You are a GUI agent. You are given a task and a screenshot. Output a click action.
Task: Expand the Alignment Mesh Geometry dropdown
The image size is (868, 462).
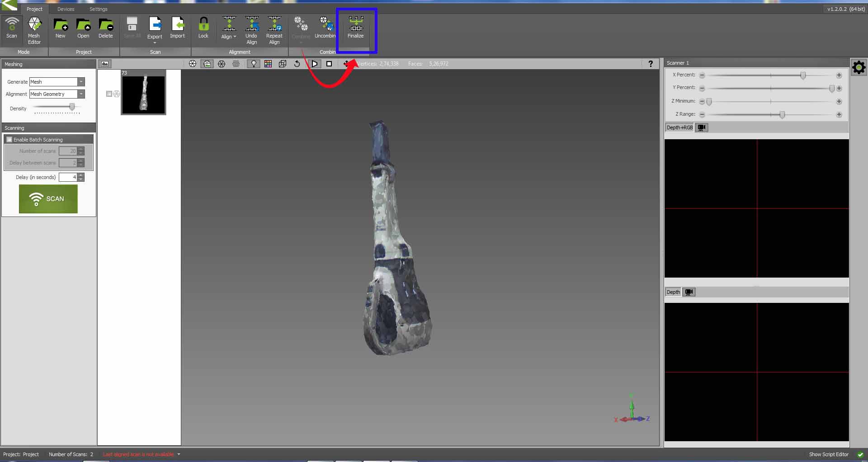pyautogui.click(x=81, y=94)
